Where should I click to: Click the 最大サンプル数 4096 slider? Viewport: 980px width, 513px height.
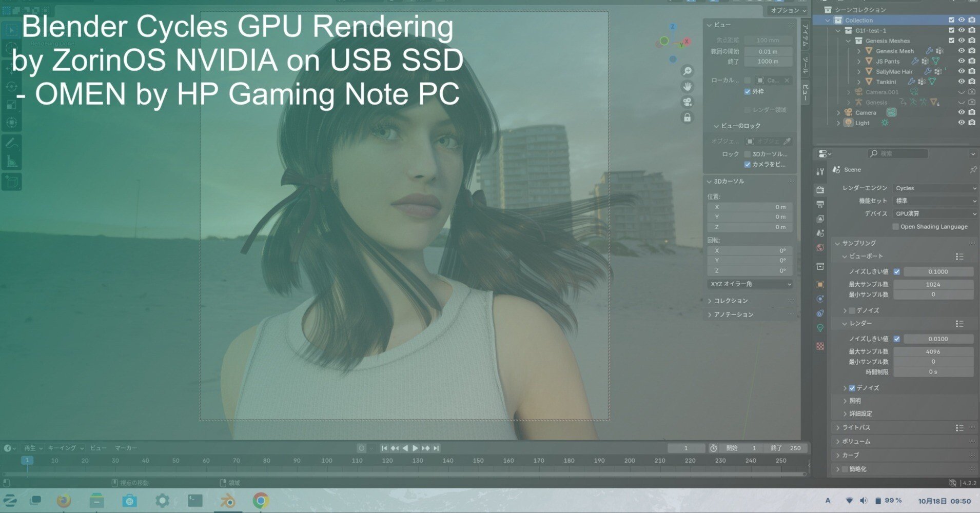(x=934, y=351)
